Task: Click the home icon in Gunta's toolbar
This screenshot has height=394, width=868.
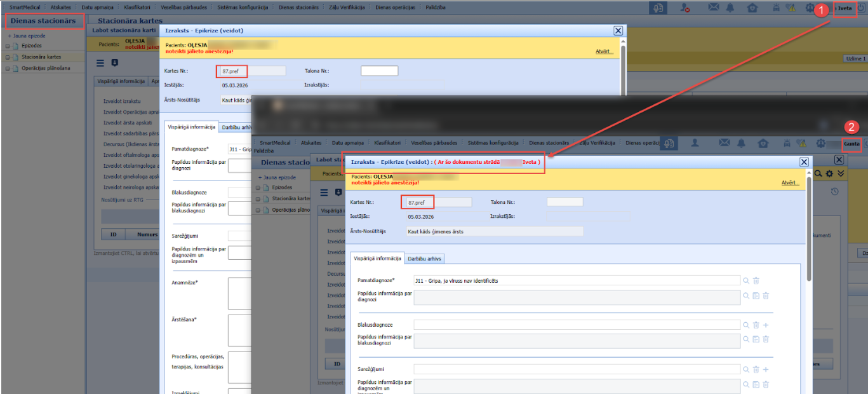Action: tap(763, 144)
